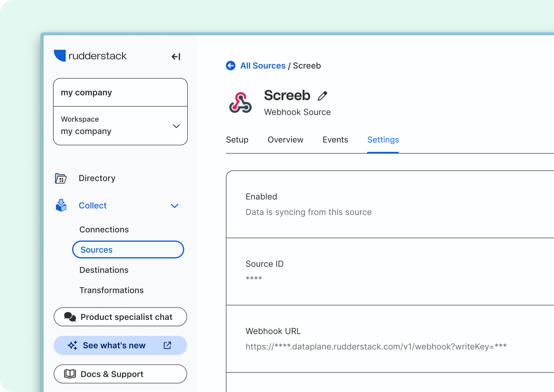
Task: Go to Connections in the sidebar
Action: 104,229
